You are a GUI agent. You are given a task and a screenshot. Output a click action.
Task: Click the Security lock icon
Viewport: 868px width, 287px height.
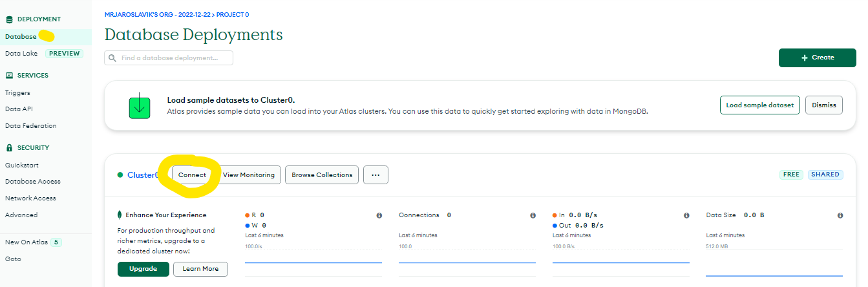pyautogui.click(x=9, y=147)
